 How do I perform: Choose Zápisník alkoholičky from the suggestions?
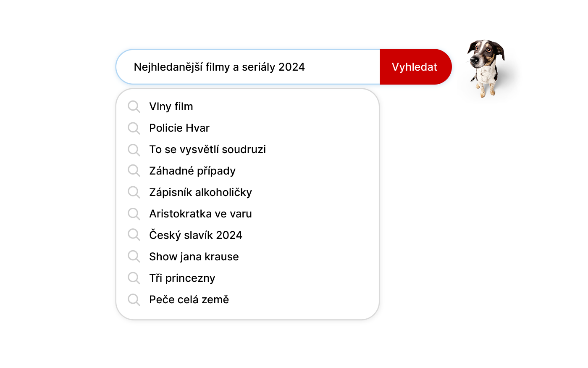pos(200,193)
